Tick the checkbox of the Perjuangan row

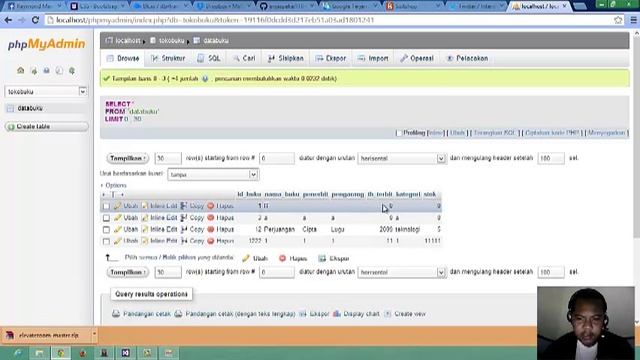107,230
